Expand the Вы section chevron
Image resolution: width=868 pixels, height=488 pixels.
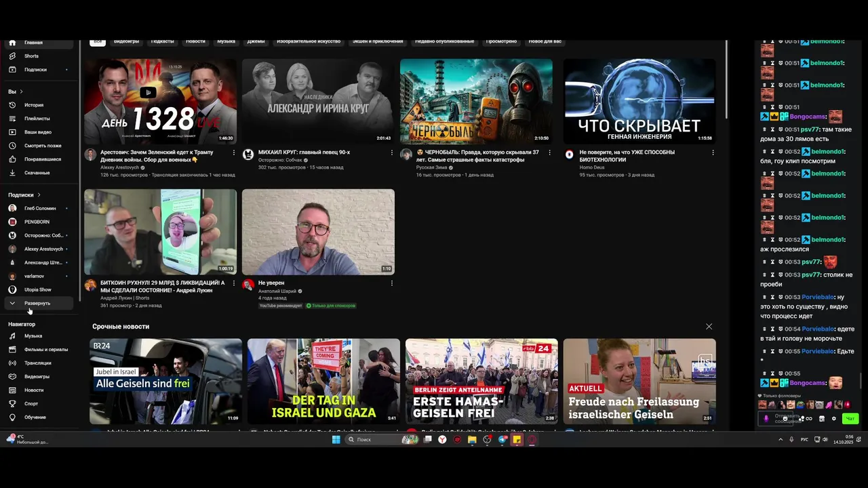tap(21, 91)
